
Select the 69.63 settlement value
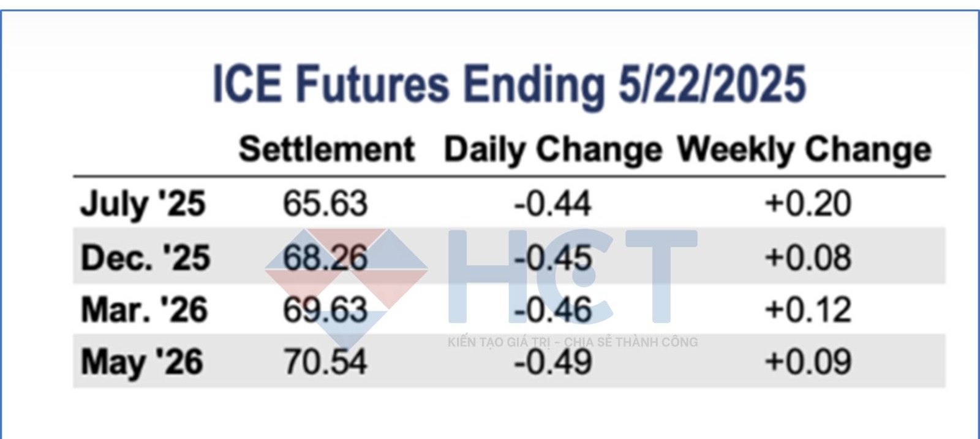(x=325, y=310)
